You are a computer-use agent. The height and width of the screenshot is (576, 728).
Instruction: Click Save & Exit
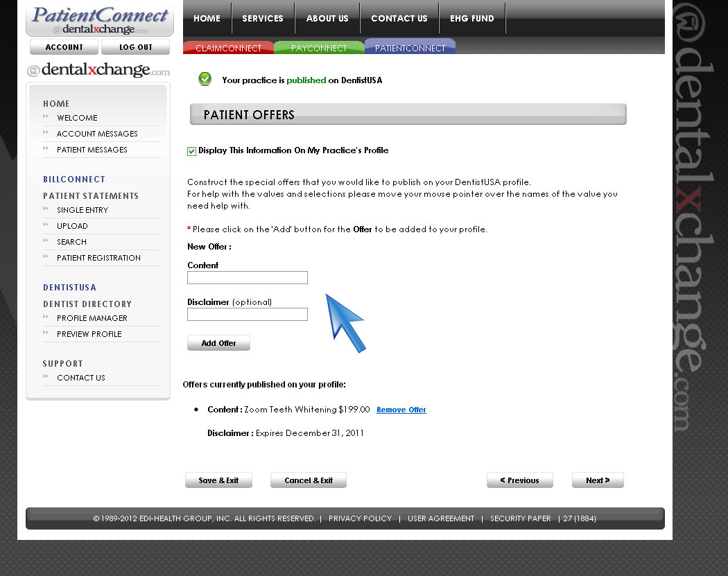(x=218, y=480)
